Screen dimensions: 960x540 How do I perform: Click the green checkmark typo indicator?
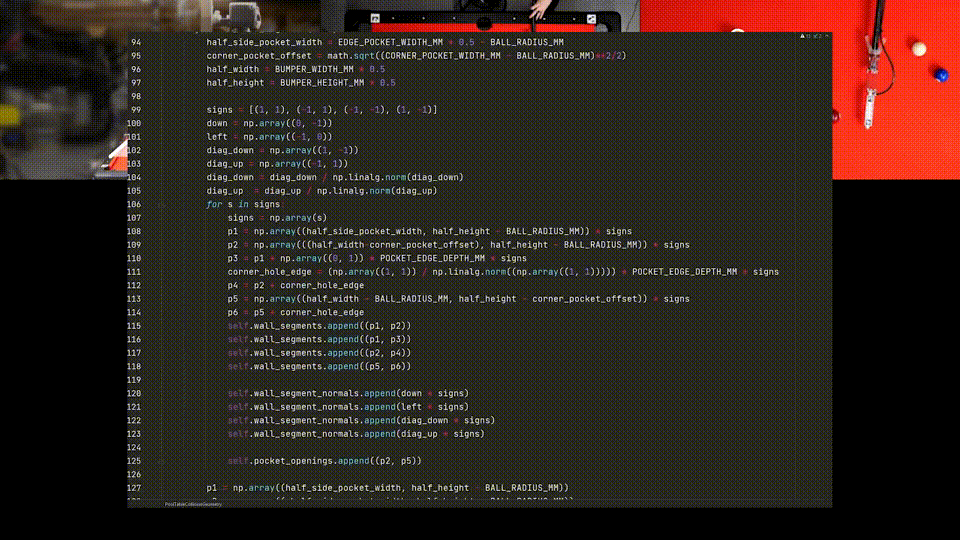(816, 36)
